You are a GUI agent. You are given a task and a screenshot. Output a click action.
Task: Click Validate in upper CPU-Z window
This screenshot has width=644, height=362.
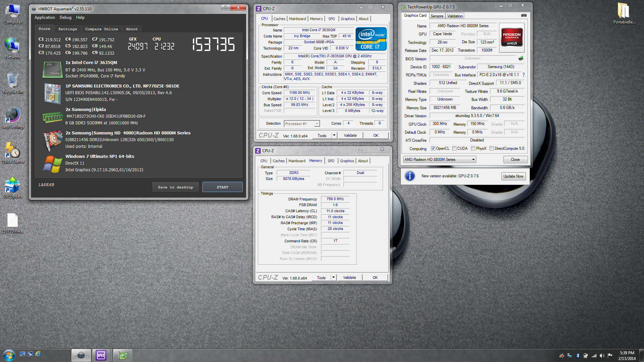pyautogui.click(x=350, y=135)
